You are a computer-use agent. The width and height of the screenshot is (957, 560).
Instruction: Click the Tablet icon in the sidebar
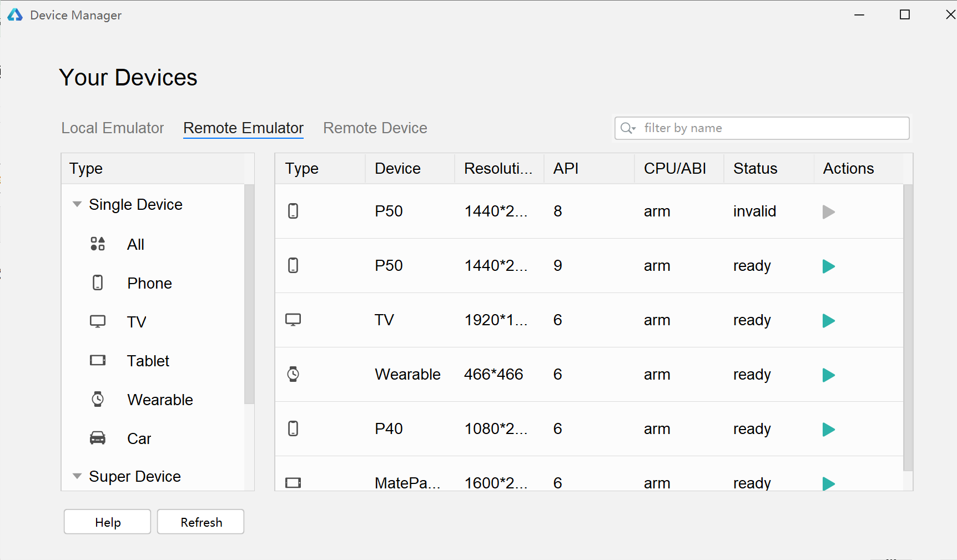click(x=98, y=360)
